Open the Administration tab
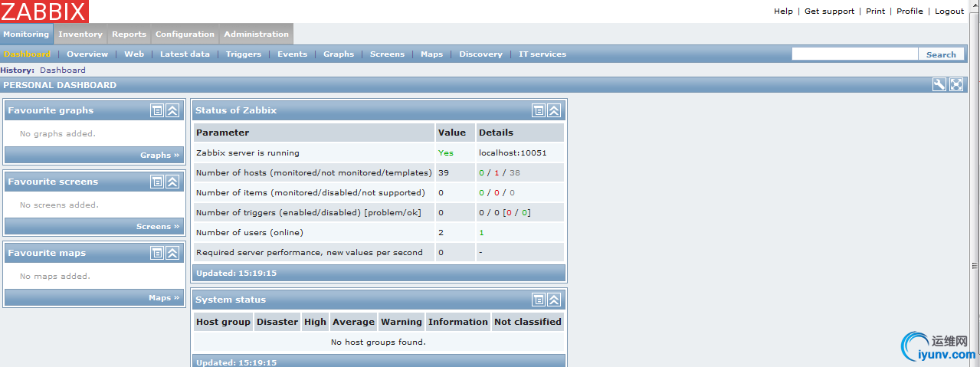980x367 pixels. pos(257,34)
